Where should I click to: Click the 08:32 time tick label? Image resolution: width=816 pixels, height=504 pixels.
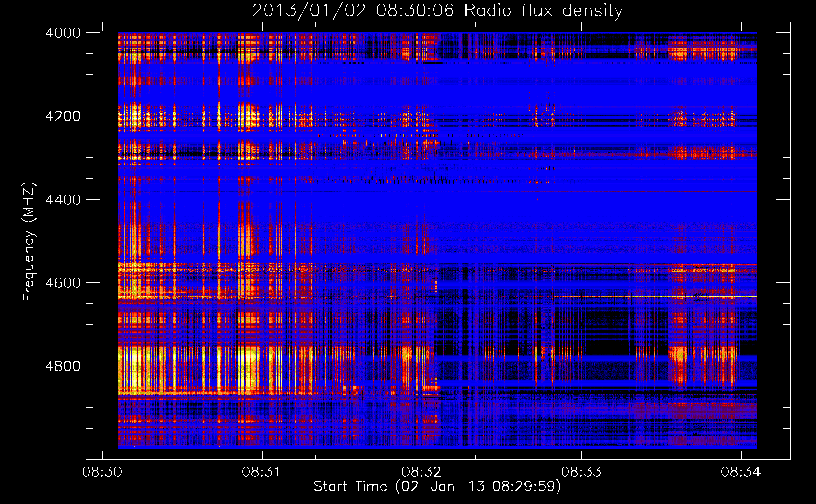[422, 472]
